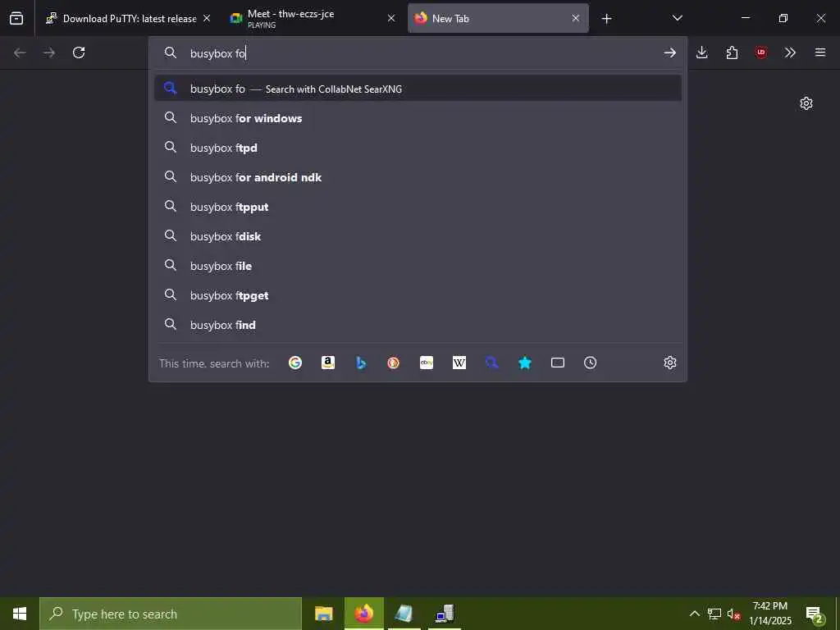Viewport: 840px width, 630px height.
Task: Go back one page
Action: tap(20, 52)
